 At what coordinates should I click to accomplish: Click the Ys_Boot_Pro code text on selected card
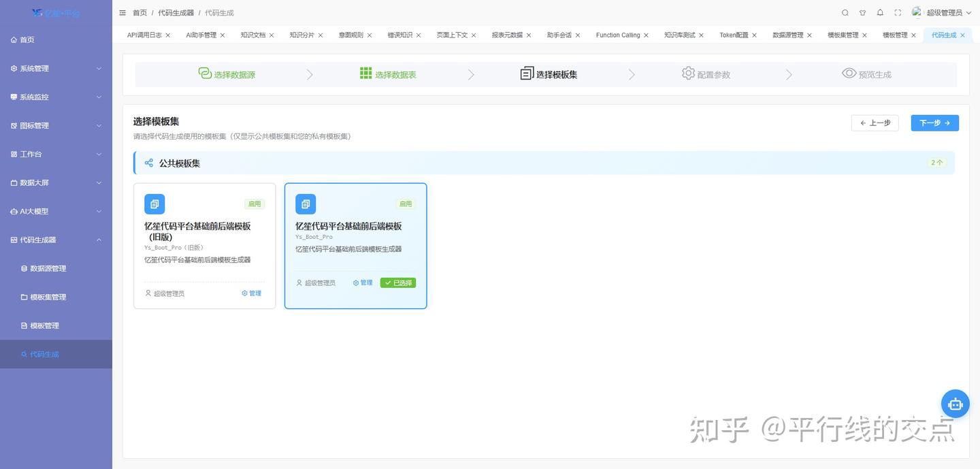click(x=314, y=238)
